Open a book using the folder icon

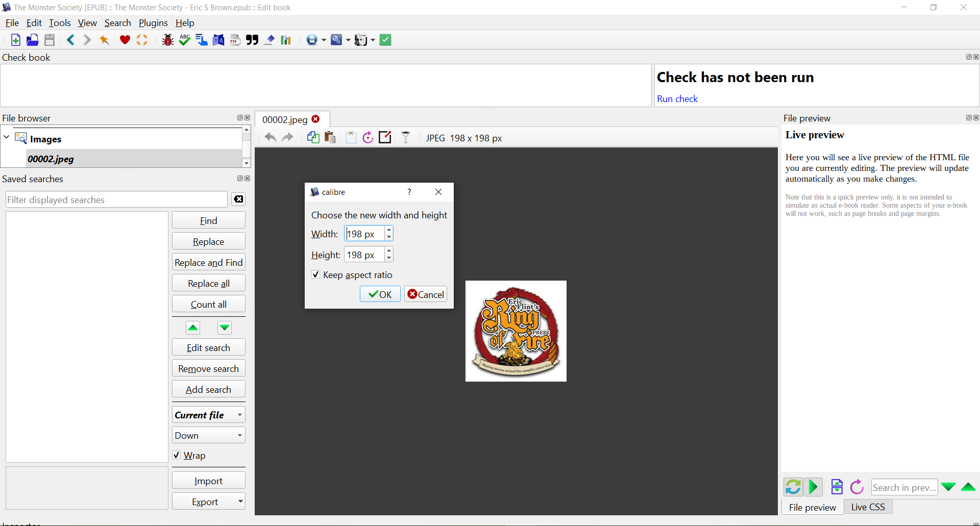[33, 40]
